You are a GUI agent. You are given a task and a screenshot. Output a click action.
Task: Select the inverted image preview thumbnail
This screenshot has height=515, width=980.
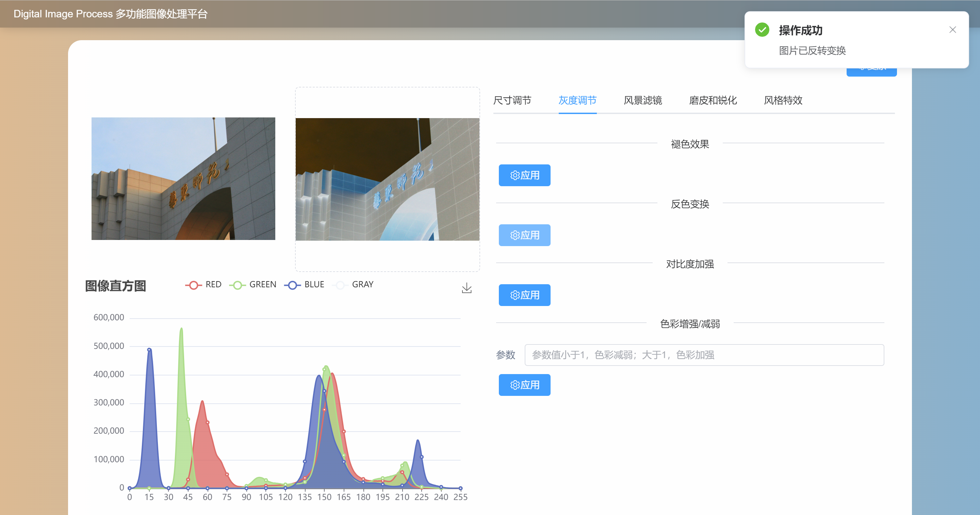tap(387, 179)
